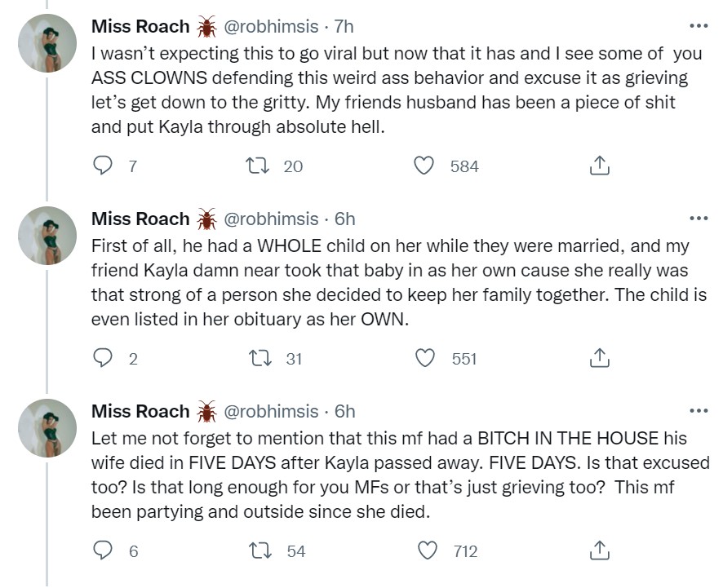Viewport: 723px width, 588px height.
Task: Click the avatar on the first tweet
Action: pyautogui.click(x=47, y=43)
